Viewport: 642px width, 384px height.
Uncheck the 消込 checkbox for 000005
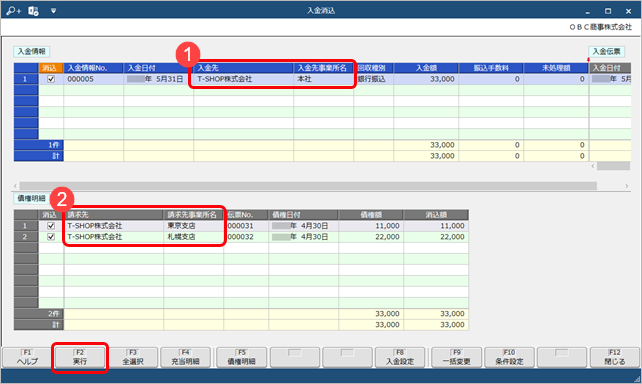coord(51,79)
